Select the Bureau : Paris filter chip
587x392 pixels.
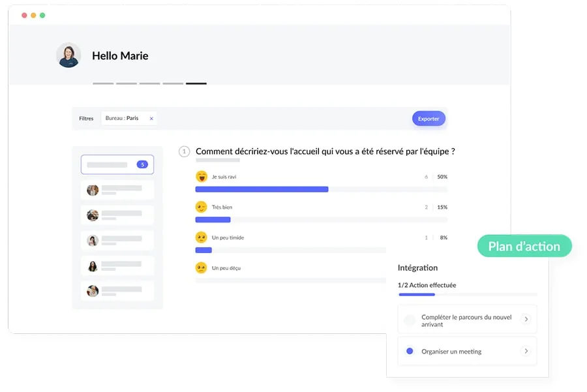click(x=129, y=118)
